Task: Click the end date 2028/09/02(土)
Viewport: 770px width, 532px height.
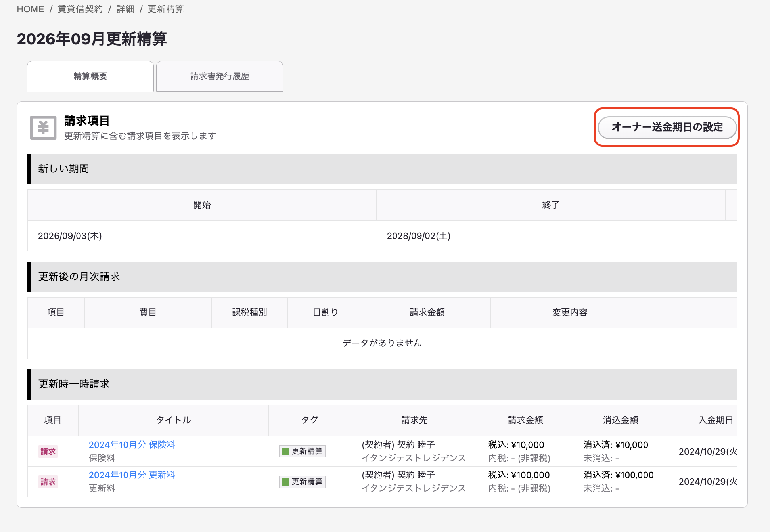Action: [419, 236]
